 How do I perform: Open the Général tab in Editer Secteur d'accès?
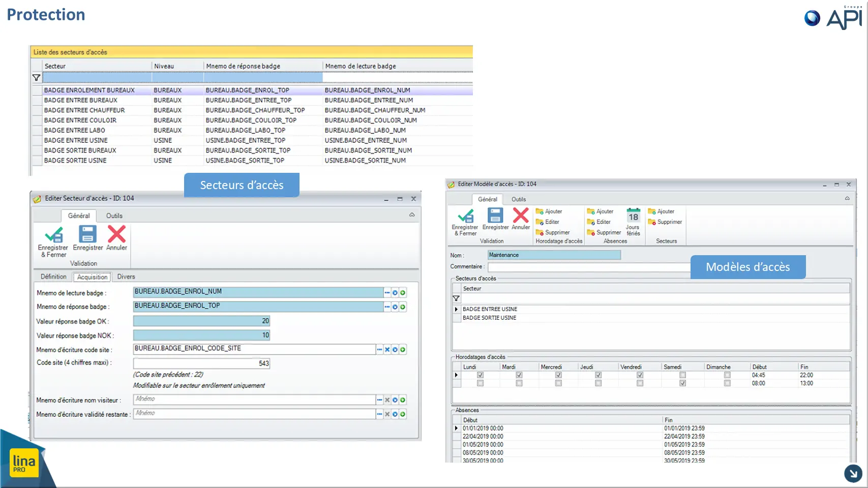pos(79,216)
